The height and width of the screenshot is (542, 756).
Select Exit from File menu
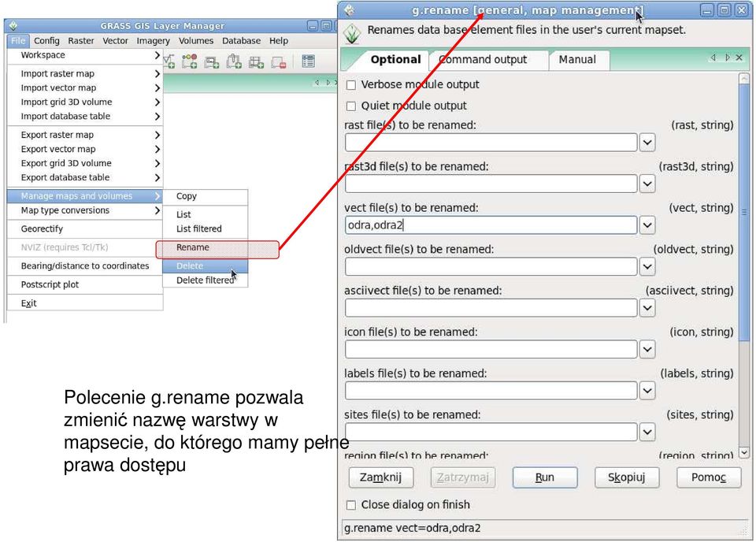point(85,303)
